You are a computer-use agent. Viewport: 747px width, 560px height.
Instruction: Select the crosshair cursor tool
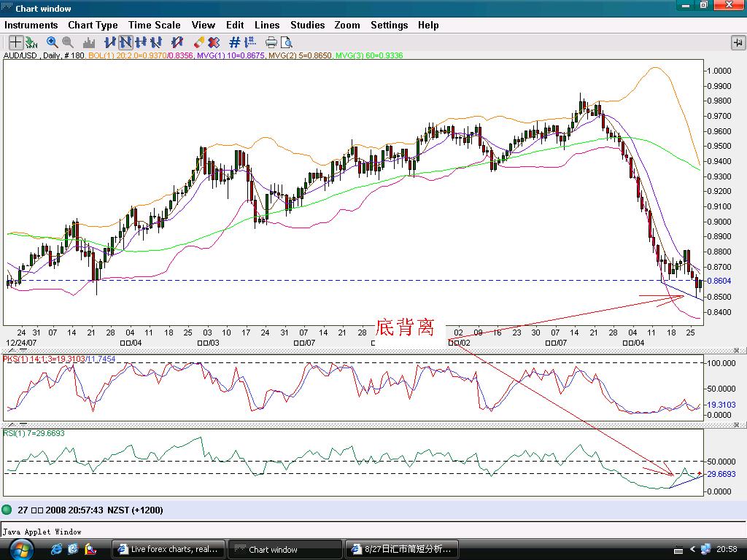point(15,42)
